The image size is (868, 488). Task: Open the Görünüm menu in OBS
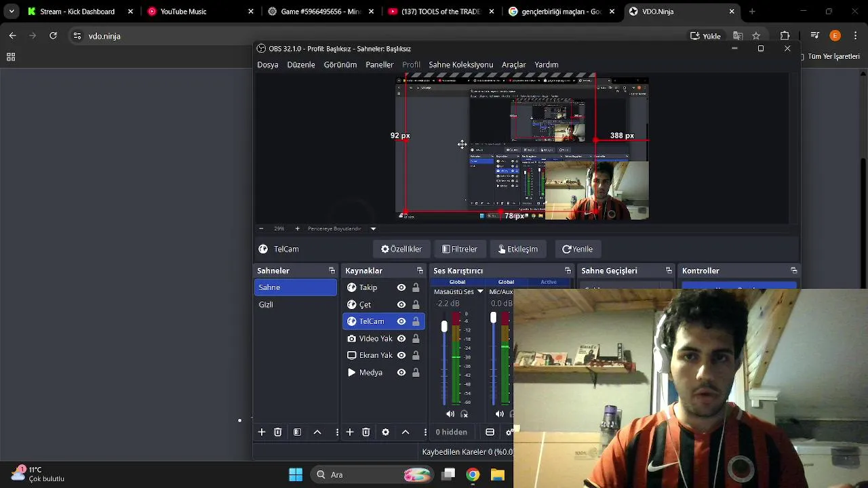tap(340, 64)
